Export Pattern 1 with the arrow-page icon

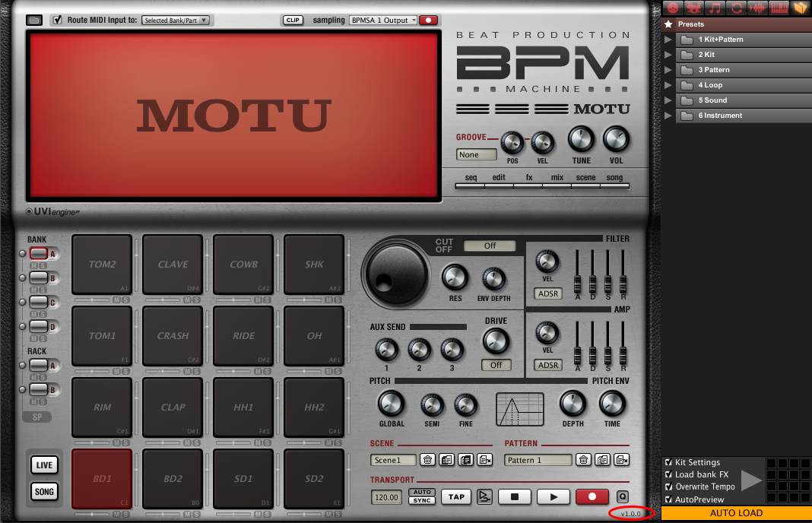tap(621, 460)
